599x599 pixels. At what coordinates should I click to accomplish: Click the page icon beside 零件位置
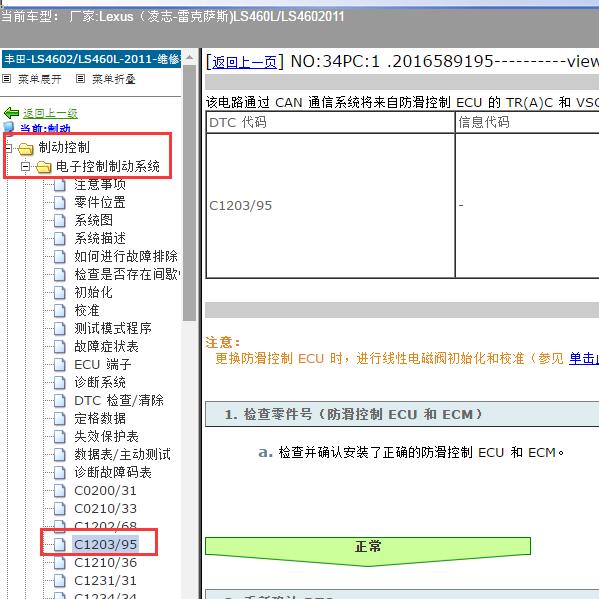pyautogui.click(x=60, y=202)
